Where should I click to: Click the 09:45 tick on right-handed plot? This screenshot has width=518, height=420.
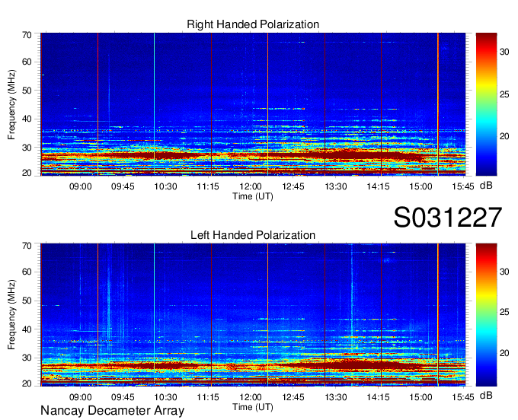pos(123,186)
